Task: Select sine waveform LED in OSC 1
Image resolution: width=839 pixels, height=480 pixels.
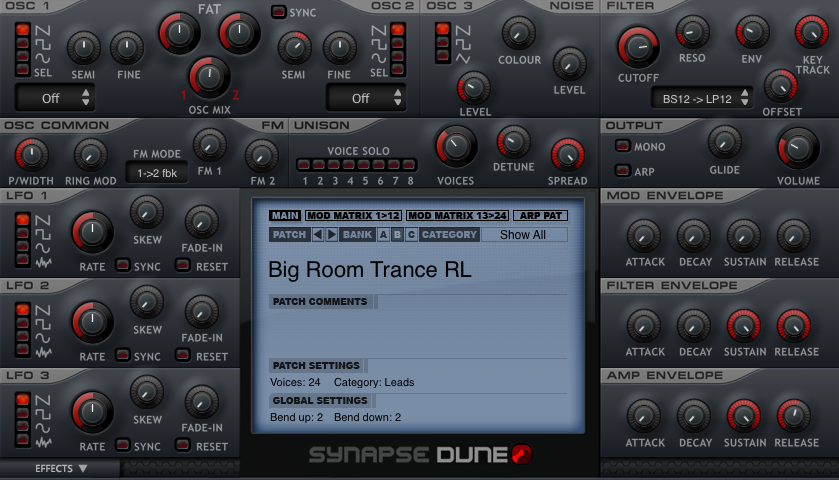Action: pyautogui.click(x=22, y=56)
